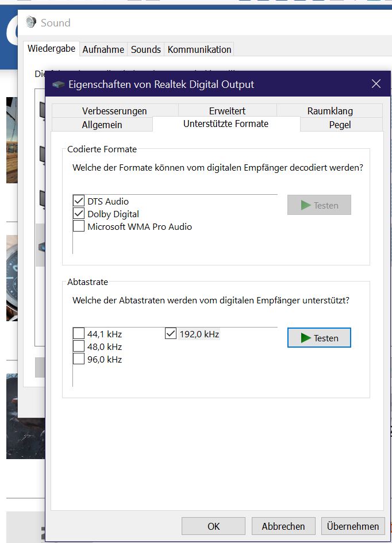Open the Pegel tab
Screen dimensions: 392x543
pos(340,124)
